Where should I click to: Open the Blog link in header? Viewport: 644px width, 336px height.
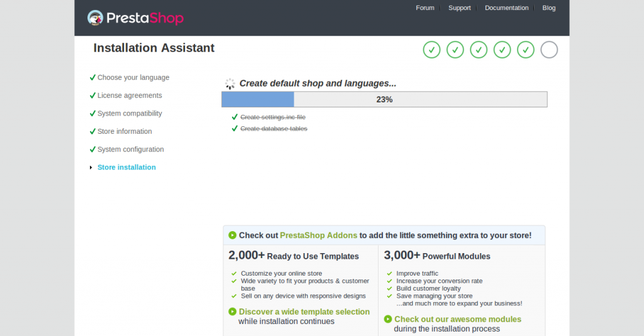pyautogui.click(x=548, y=8)
